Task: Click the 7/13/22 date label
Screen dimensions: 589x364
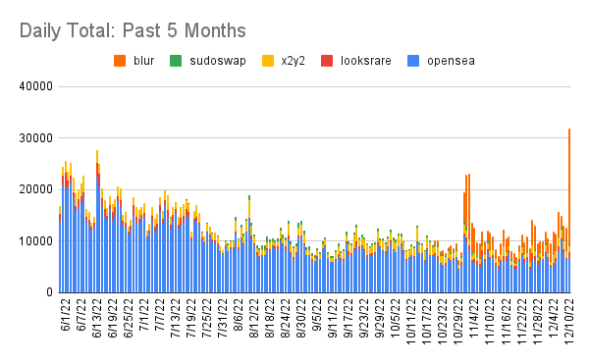Action: 176,318
